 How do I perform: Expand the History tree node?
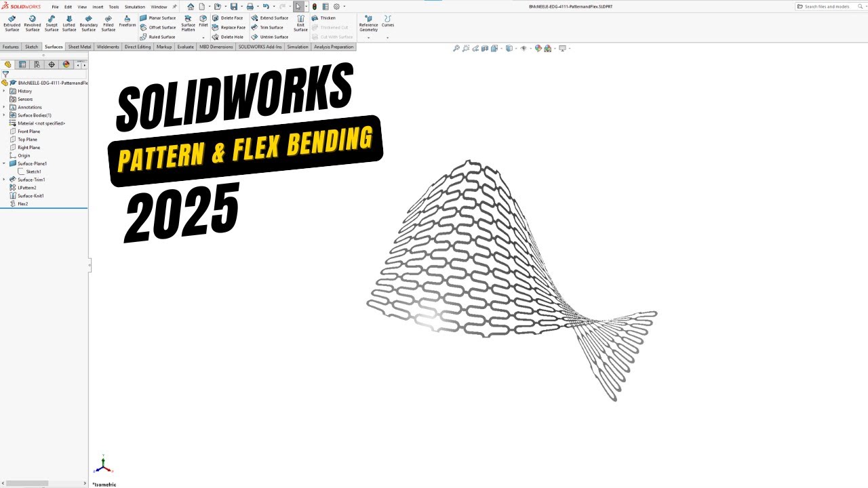[4, 91]
